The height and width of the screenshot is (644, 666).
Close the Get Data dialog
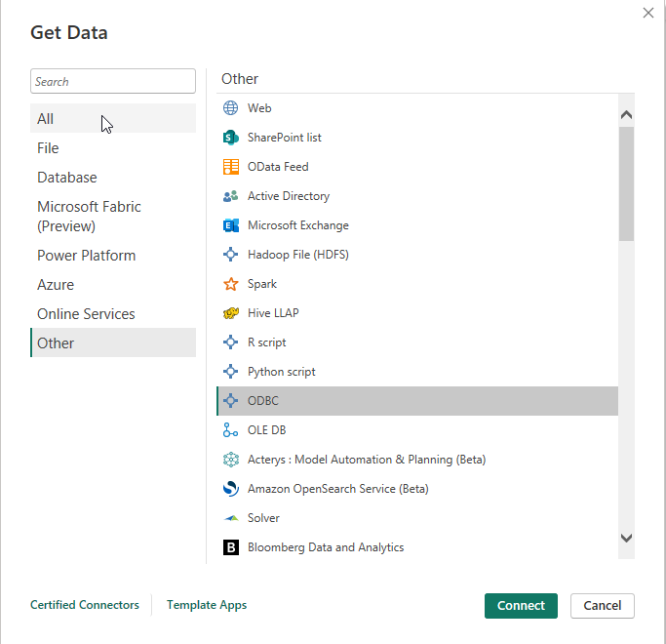(648, 13)
